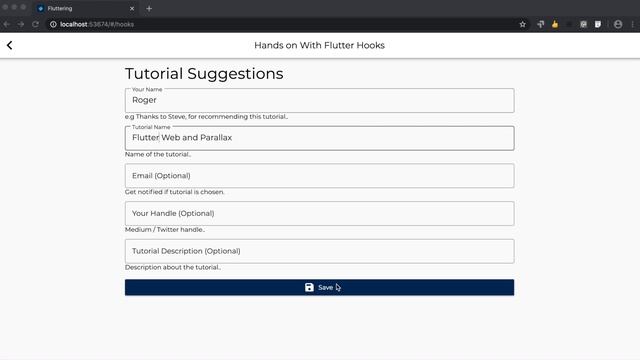Click the first extension icon after the star
Image resolution: width=640 pixels, height=360 pixels.
(540, 24)
